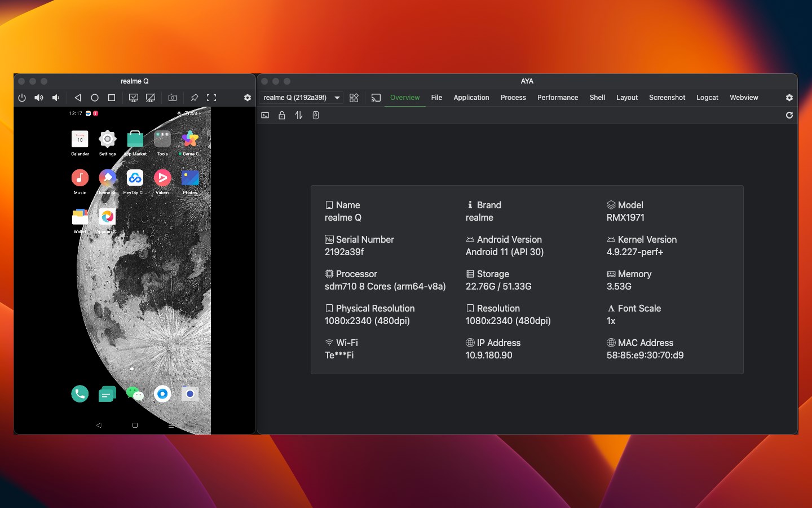Click the port forwarding arrows icon
This screenshot has height=508, width=812.
[299, 115]
